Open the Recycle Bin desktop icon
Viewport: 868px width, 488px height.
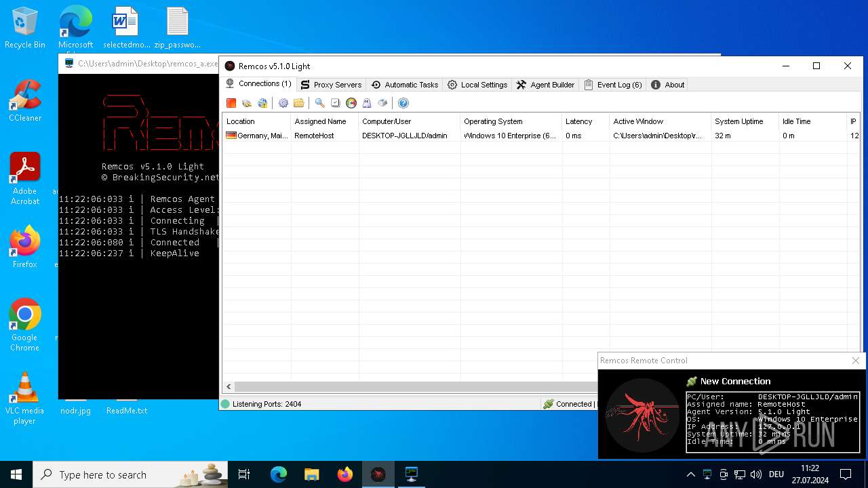(25, 28)
